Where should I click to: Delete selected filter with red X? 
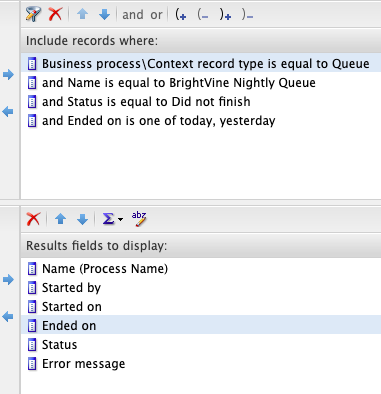click(55, 14)
